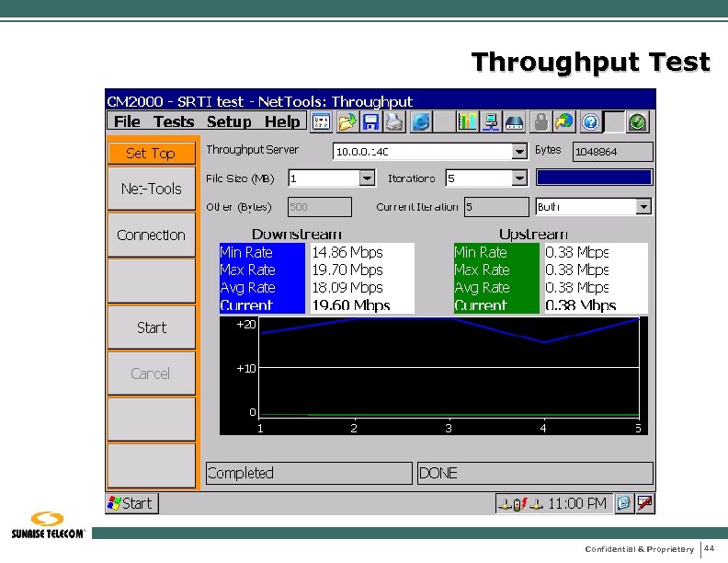
Task: Click the Bytes value field 1048864
Action: pyautogui.click(x=612, y=152)
